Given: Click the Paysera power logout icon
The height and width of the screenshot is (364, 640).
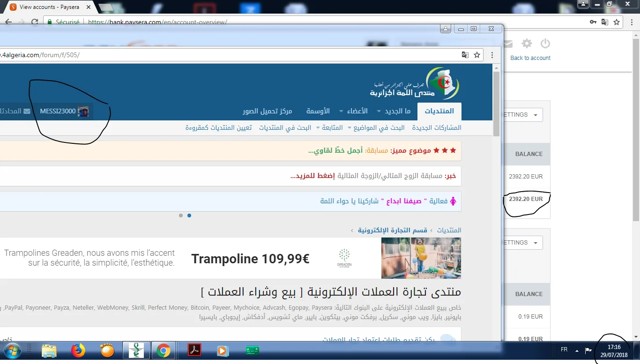Looking at the screenshot, I should [545, 44].
